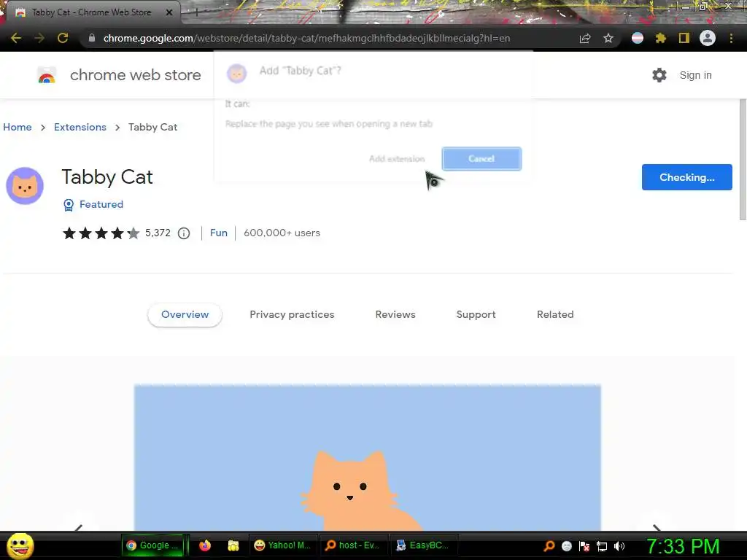Open the Web Store settings gear
This screenshot has height=560, width=747.
pyautogui.click(x=659, y=75)
